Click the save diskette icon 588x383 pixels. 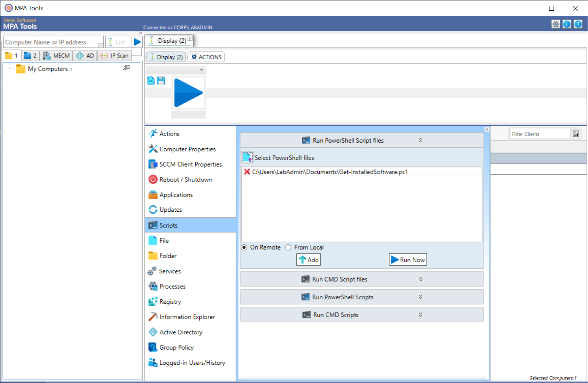tap(161, 81)
